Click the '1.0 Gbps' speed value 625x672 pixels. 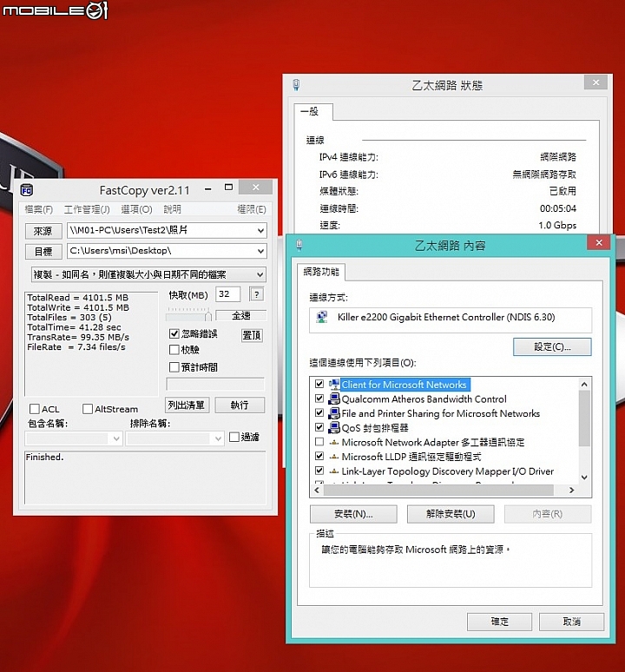pyautogui.click(x=557, y=226)
